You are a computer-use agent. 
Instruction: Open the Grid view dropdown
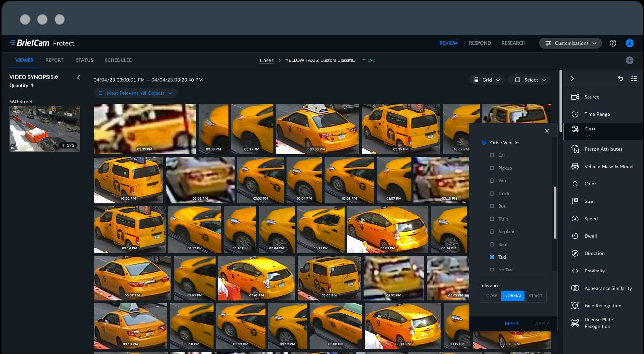[x=486, y=80]
